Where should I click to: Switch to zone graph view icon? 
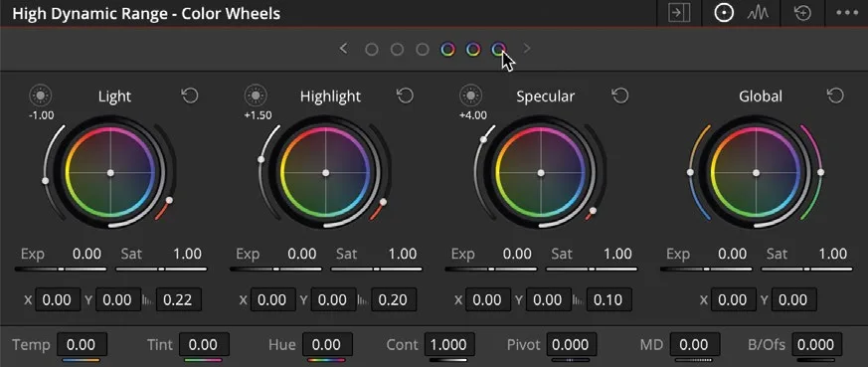(x=758, y=13)
